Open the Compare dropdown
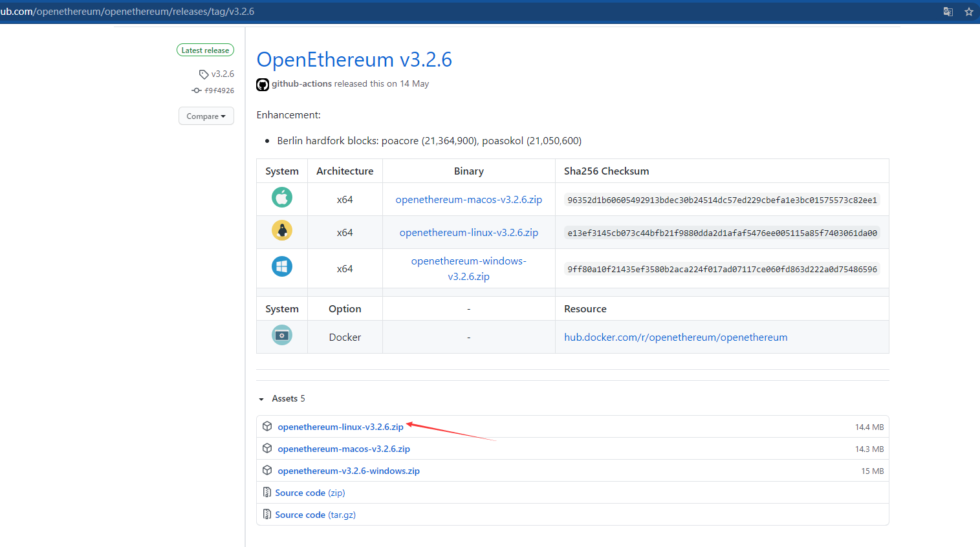Image resolution: width=980 pixels, height=547 pixels. point(206,116)
